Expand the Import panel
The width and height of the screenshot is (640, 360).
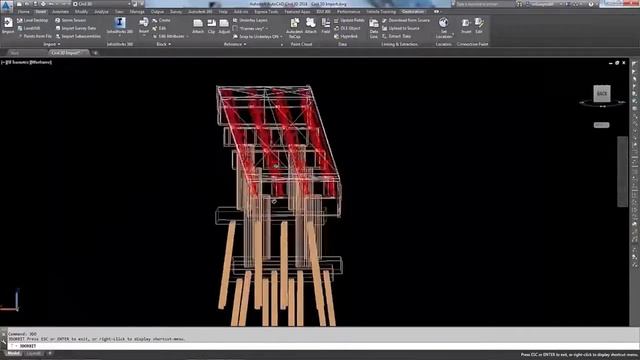click(51, 44)
